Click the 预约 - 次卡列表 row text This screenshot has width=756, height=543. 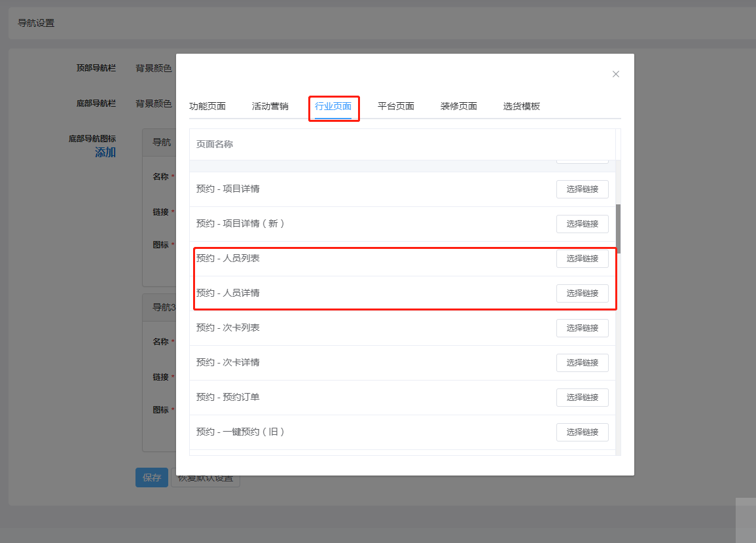(x=228, y=328)
